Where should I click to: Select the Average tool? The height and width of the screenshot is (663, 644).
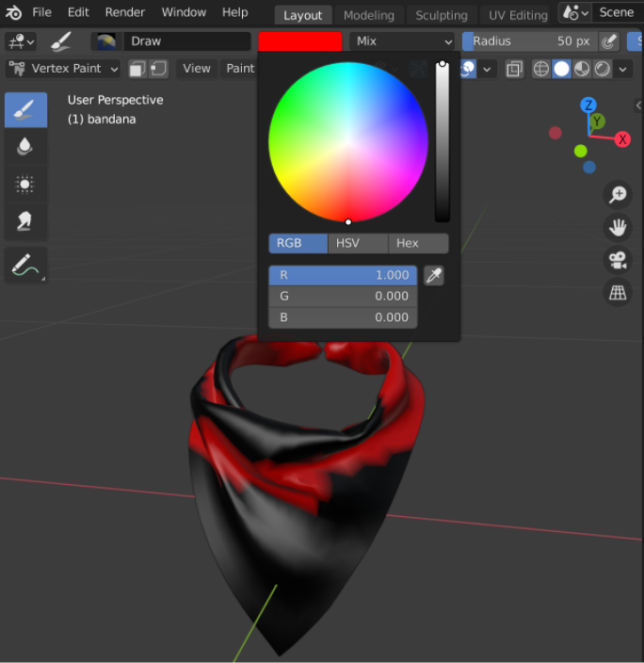coord(25,185)
